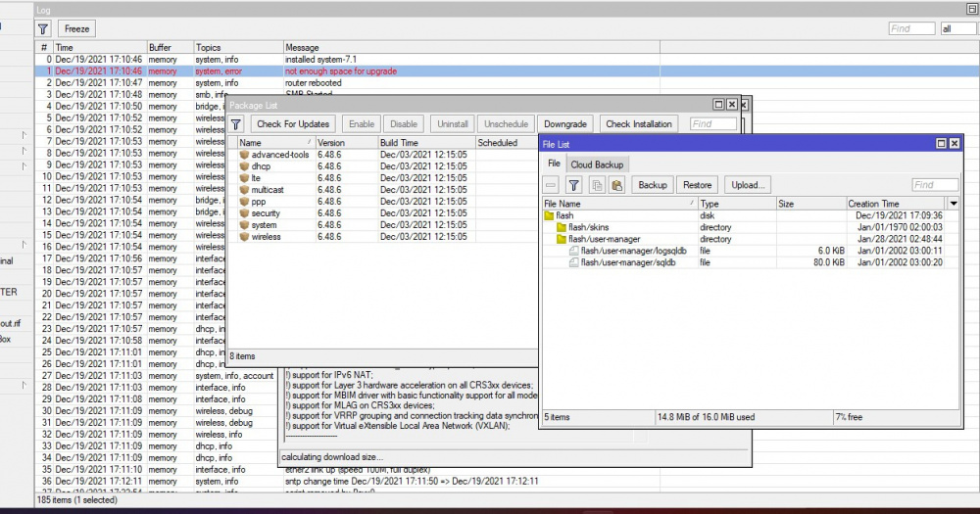980x514 pixels.
Task: Click the filter icon in File List toolbar
Action: (574, 185)
